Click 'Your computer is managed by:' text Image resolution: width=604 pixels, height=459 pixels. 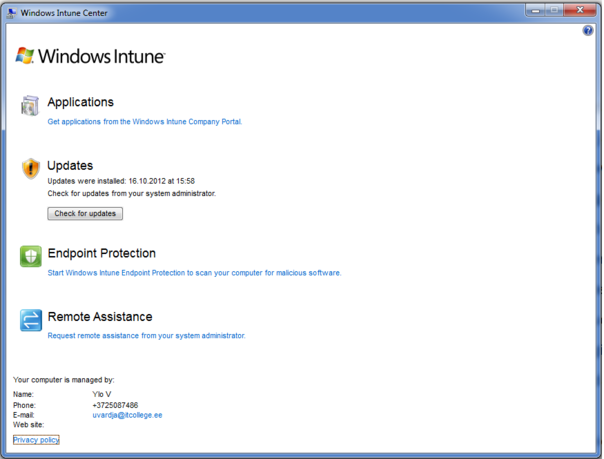(x=64, y=380)
